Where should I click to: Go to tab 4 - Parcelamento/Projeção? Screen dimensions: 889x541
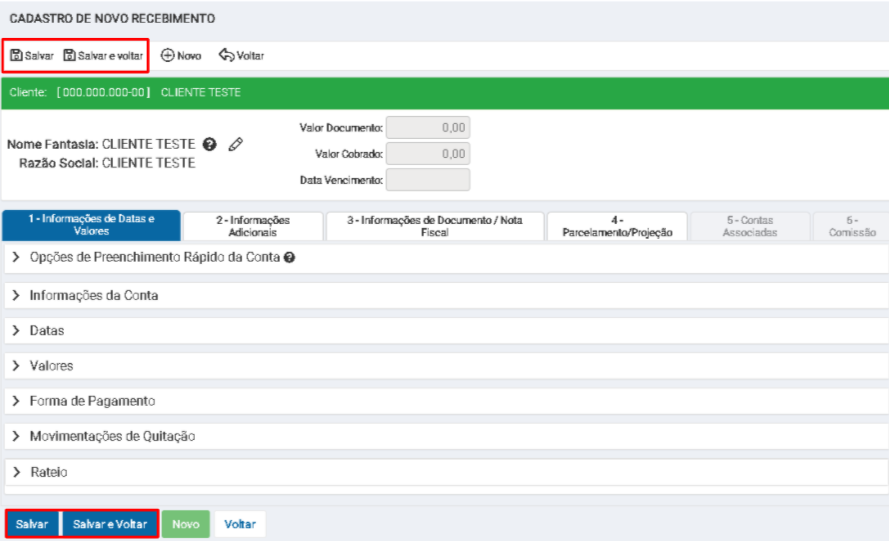click(x=617, y=226)
